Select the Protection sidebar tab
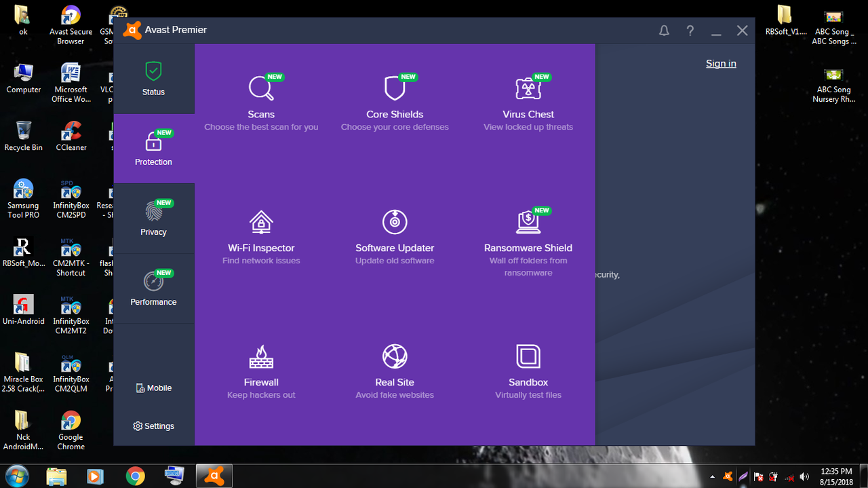Image resolution: width=868 pixels, height=488 pixels. (x=154, y=149)
